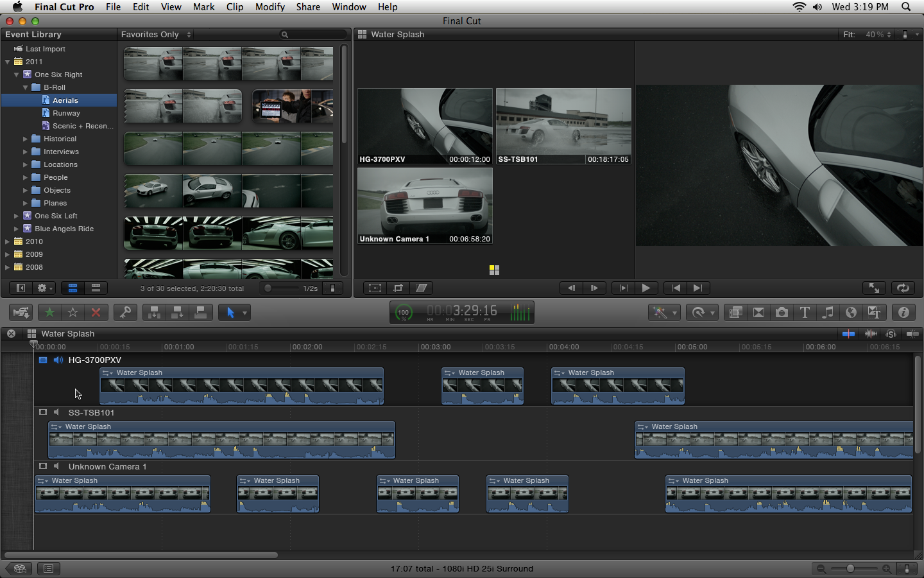Expand the 2010 events group
The width and height of the screenshot is (924, 578).
(x=8, y=241)
